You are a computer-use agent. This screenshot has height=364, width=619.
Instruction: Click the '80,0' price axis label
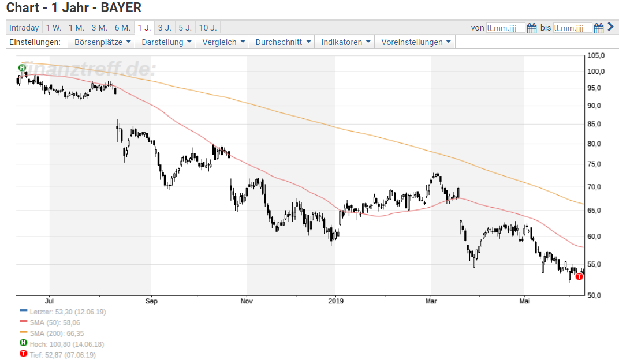click(x=595, y=144)
